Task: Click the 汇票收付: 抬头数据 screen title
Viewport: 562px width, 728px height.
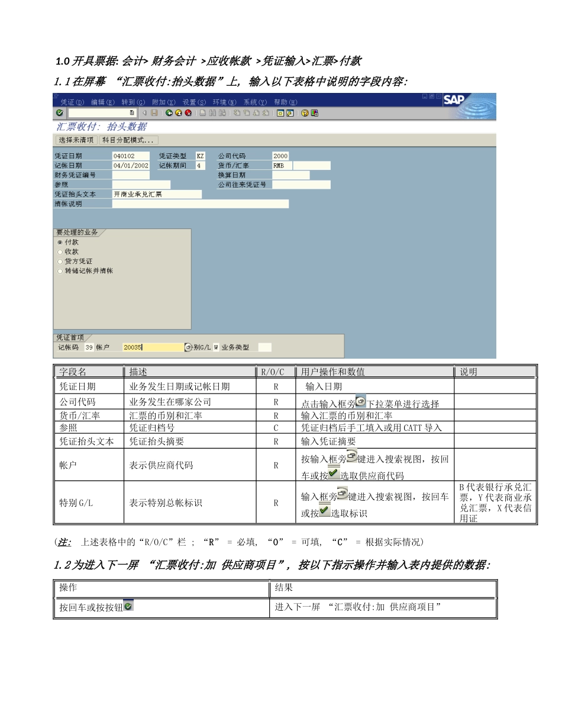Action: tap(102, 127)
